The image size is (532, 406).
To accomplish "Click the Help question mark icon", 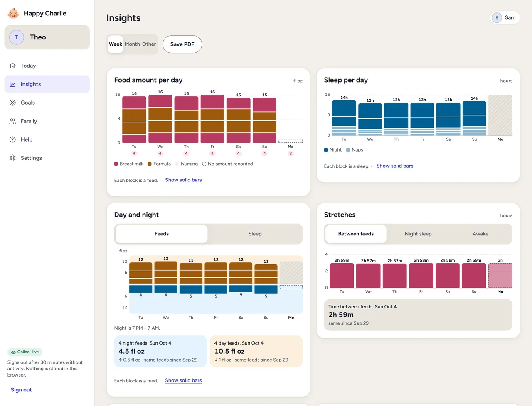I will (12, 139).
